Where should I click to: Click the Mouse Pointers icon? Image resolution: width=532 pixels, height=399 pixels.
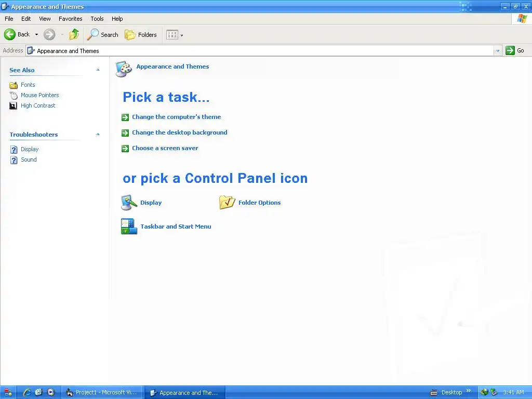13,96
